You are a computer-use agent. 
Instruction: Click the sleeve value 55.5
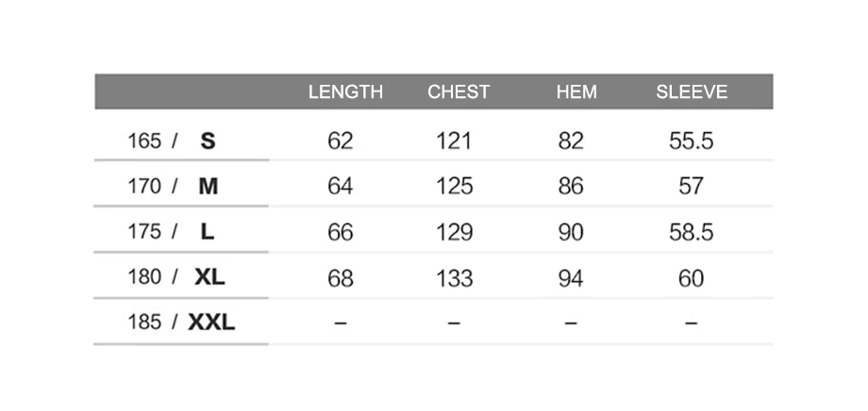[x=691, y=141]
